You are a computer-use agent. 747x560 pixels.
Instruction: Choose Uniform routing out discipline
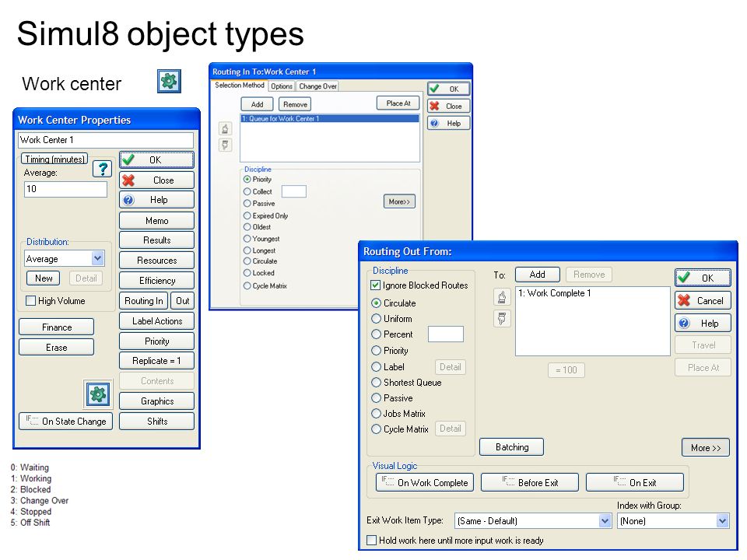[x=377, y=319]
